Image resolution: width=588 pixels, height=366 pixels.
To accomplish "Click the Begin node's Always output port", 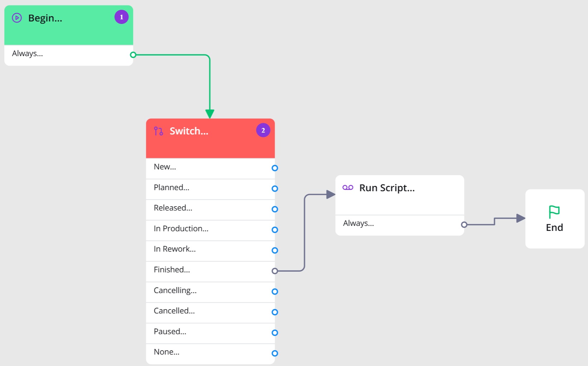I will coord(133,55).
